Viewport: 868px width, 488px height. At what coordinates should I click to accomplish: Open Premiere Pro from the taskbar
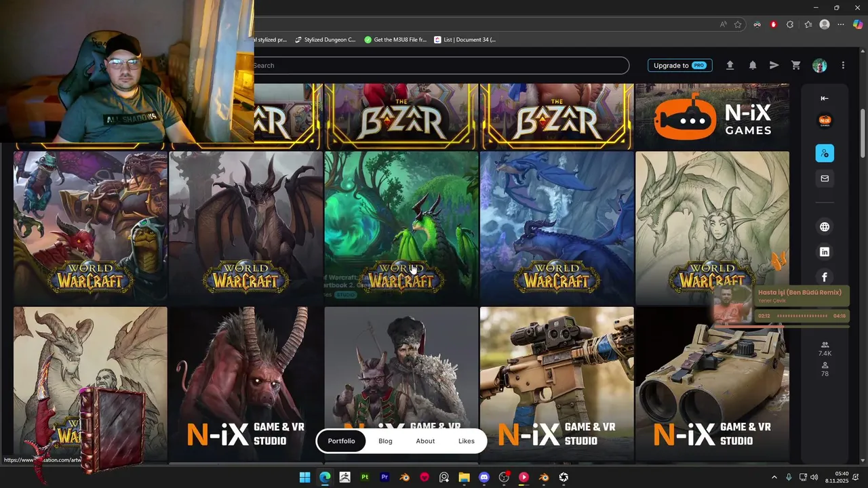tap(384, 477)
